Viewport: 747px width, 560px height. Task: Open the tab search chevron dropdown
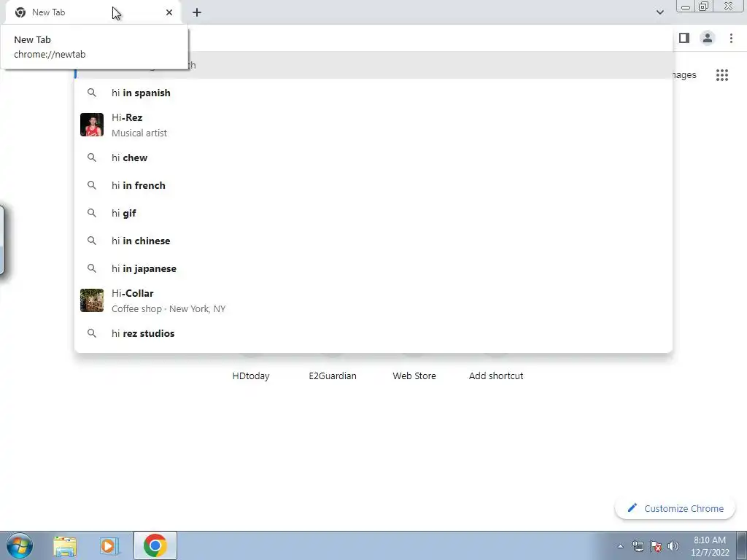point(659,12)
